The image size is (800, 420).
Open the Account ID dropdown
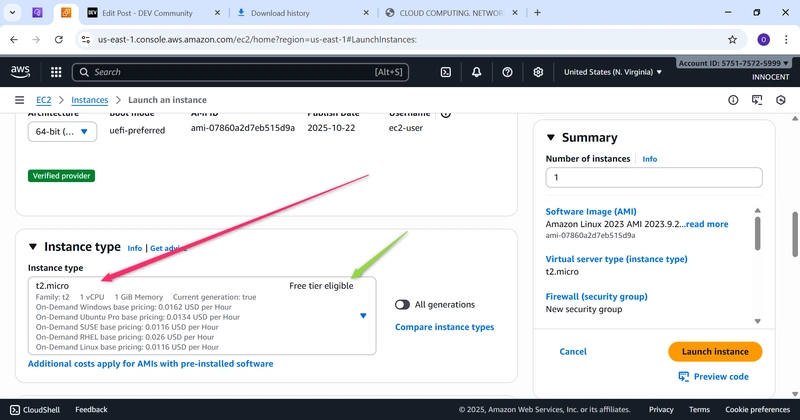(x=734, y=63)
